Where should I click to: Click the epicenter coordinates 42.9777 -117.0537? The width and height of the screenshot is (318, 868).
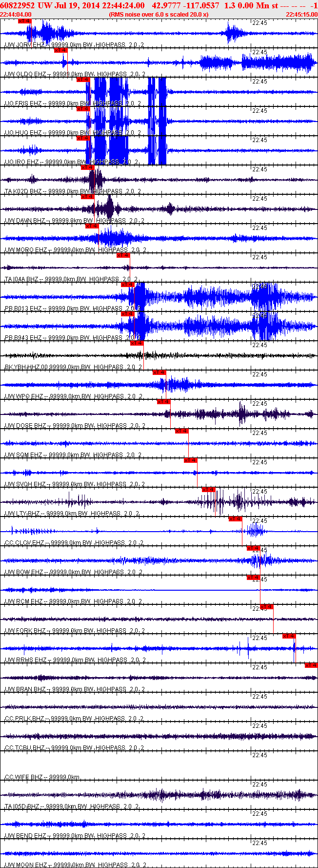point(186,5)
